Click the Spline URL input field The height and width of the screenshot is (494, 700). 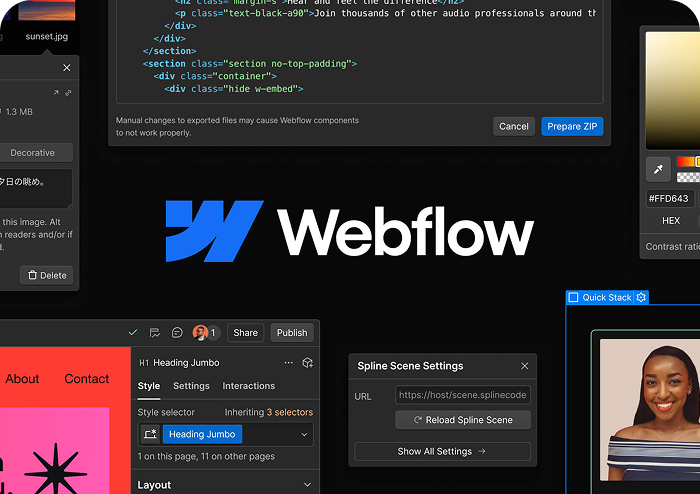[462, 395]
